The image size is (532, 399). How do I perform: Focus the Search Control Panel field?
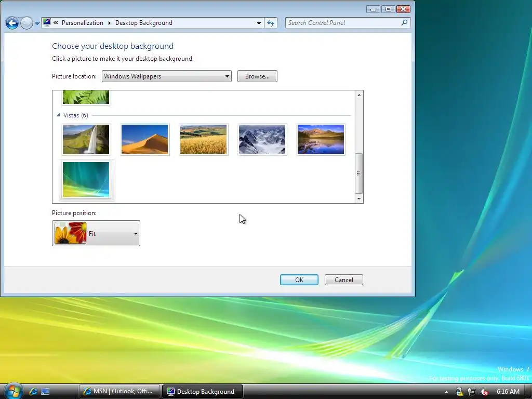[348, 23]
